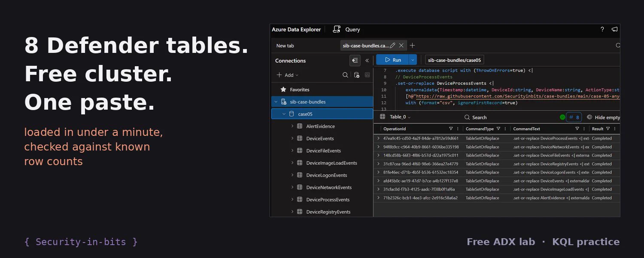The image size is (644, 258).
Task: Open CommandText column options menu
Action: [584, 129]
